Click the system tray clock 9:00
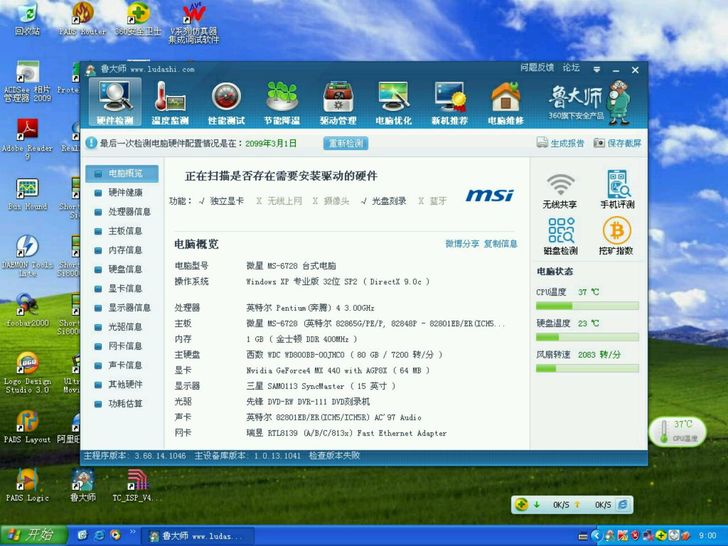 (x=707, y=536)
